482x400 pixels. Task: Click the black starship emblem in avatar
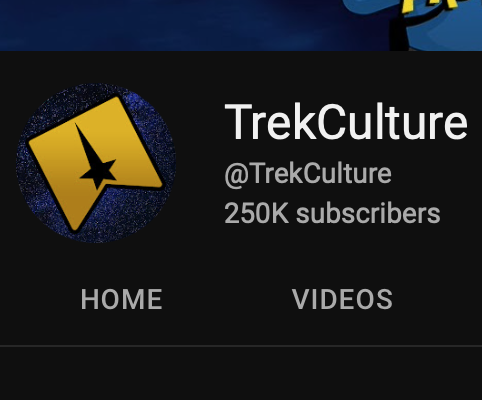point(95,157)
